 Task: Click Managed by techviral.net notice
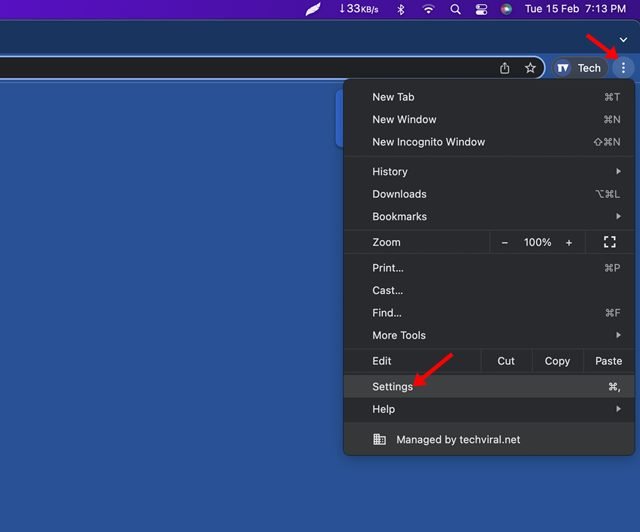point(458,439)
